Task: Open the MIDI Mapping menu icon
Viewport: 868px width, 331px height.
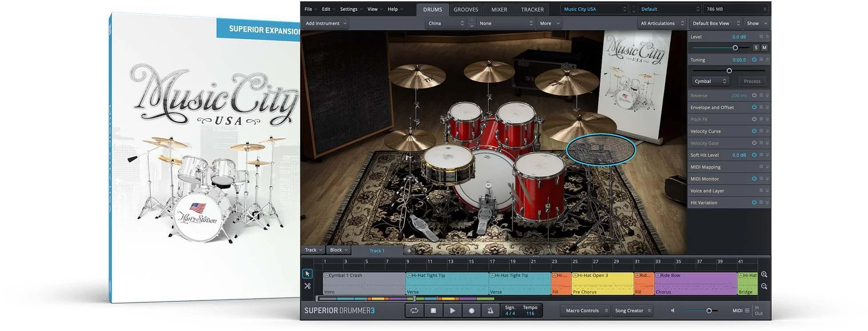Action: (x=761, y=166)
